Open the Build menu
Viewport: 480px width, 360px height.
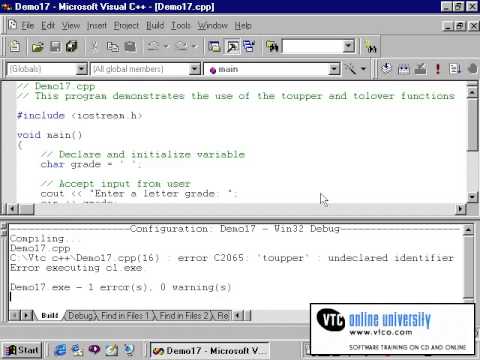click(x=155, y=26)
